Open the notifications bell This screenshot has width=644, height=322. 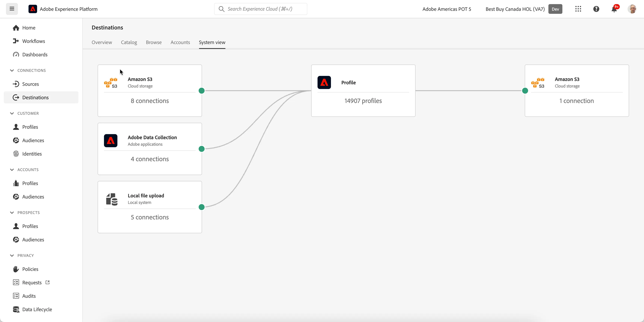pyautogui.click(x=614, y=9)
